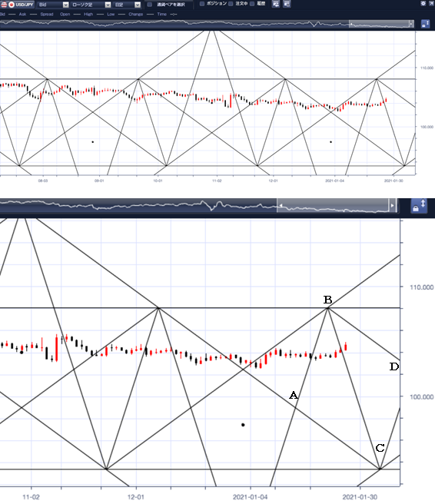The height and width of the screenshot is (504, 435).
Task: Click the 2021-01-04 date label on lower axis
Action: coord(250,497)
